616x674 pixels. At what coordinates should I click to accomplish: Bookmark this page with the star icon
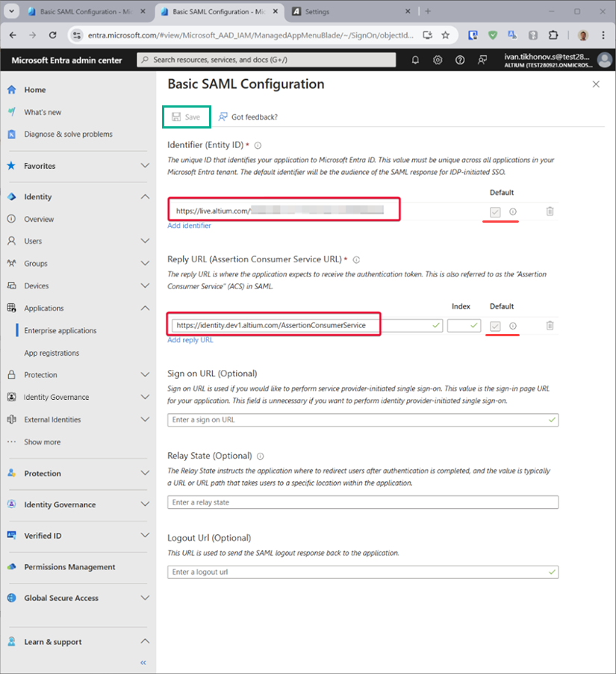446,35
